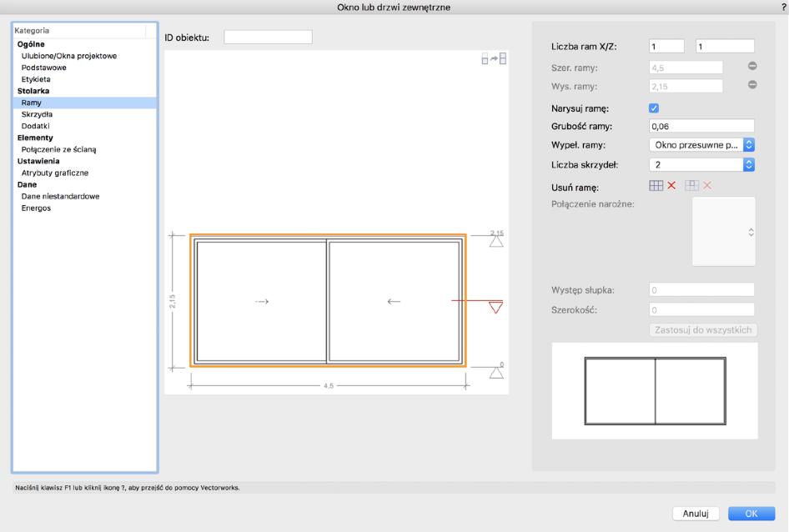This screenshot has height=532, width=789.
Task: Click the help question mark icon
Action: pos(785,7)
